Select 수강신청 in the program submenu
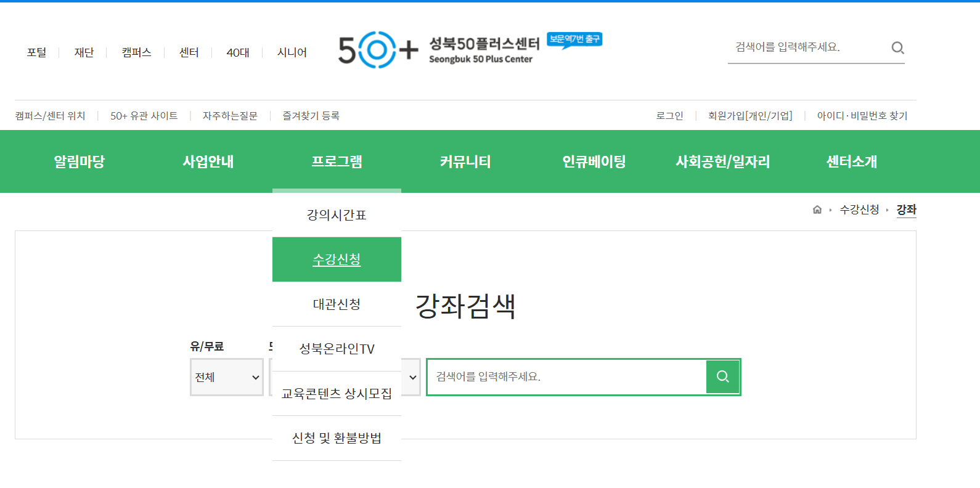This screenshot has width=980, height=488. (337, 259)
